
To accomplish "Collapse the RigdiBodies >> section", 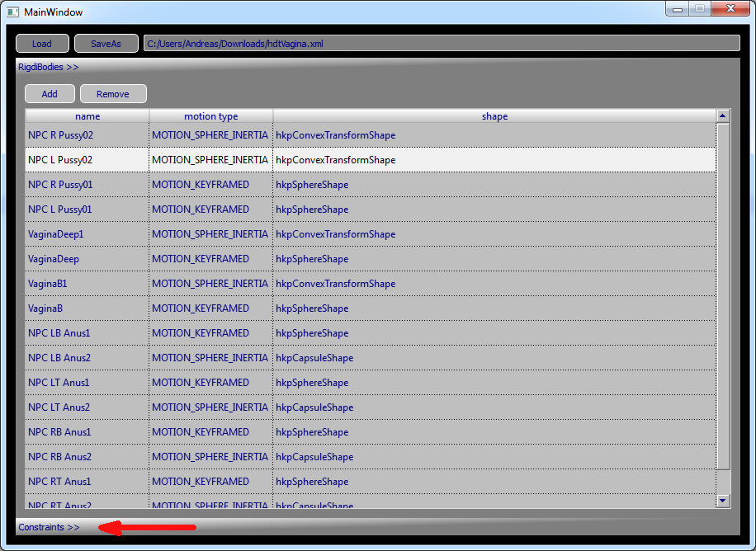I will click(48, 67).
